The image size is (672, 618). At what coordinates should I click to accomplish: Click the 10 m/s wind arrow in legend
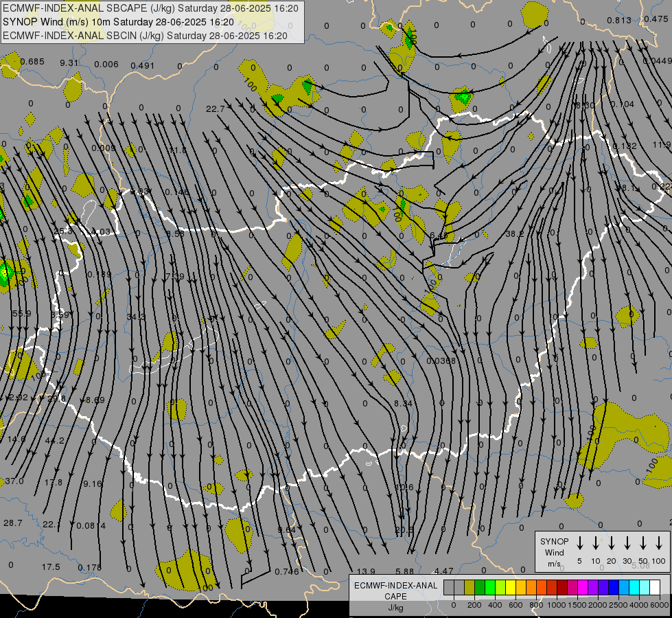click(596, 542)
